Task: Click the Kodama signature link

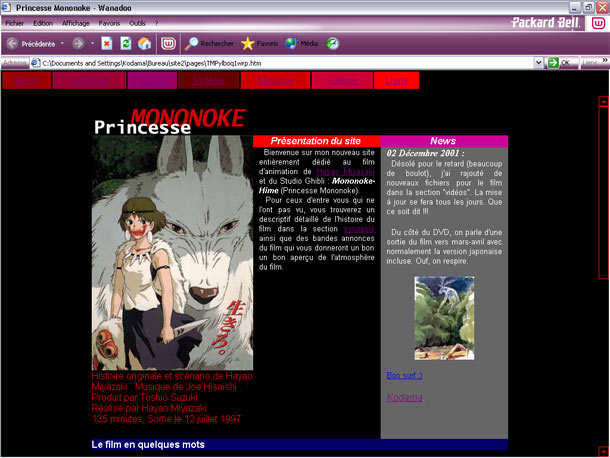Action: click(405, 397)
